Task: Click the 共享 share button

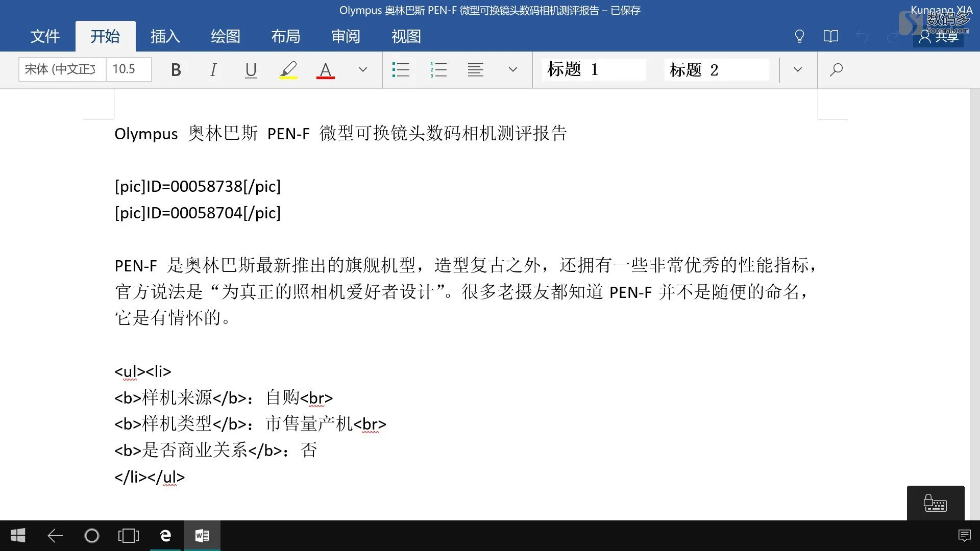Action: [938, 37]
